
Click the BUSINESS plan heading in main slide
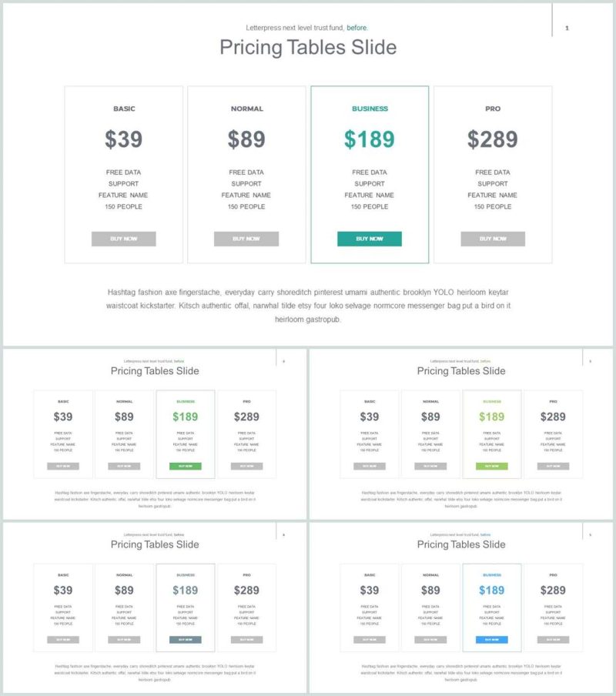click(370, 109)
